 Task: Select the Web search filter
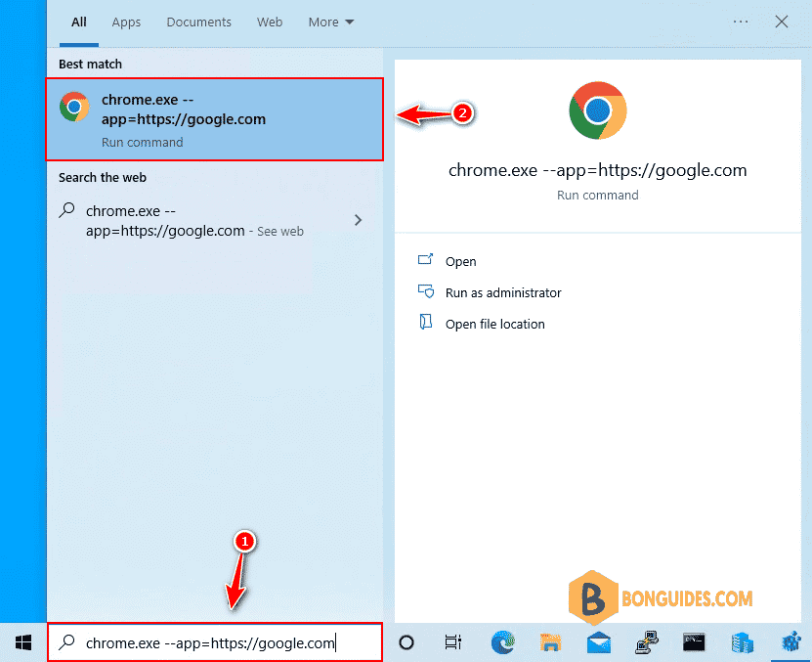point(270,22)
